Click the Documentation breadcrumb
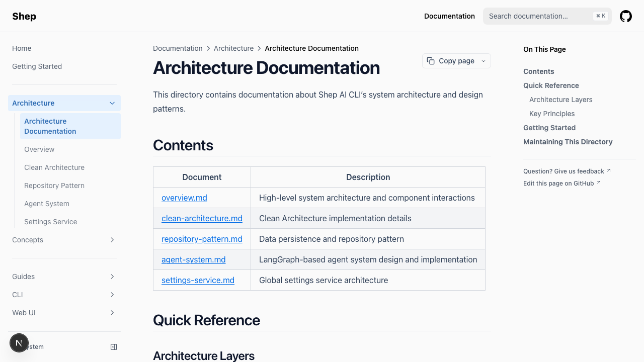This screenshot has width=644, height=362. pyautogui.click(x=178, y=48)
